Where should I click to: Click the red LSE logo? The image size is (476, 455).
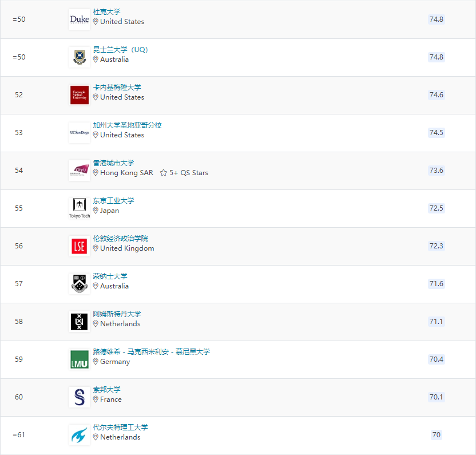(80, 246)
